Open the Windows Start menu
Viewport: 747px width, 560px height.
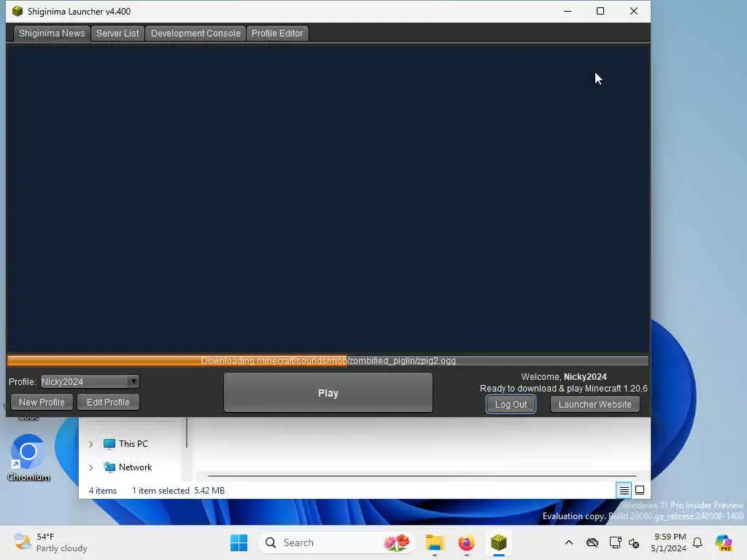(239, 542)
